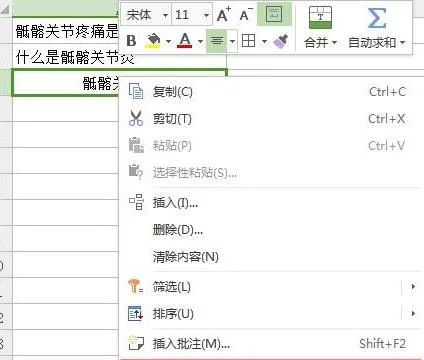Select the cell 什么是髋髂关节炎
Viewport: 424px width, 360px height.
coord(66,57)
